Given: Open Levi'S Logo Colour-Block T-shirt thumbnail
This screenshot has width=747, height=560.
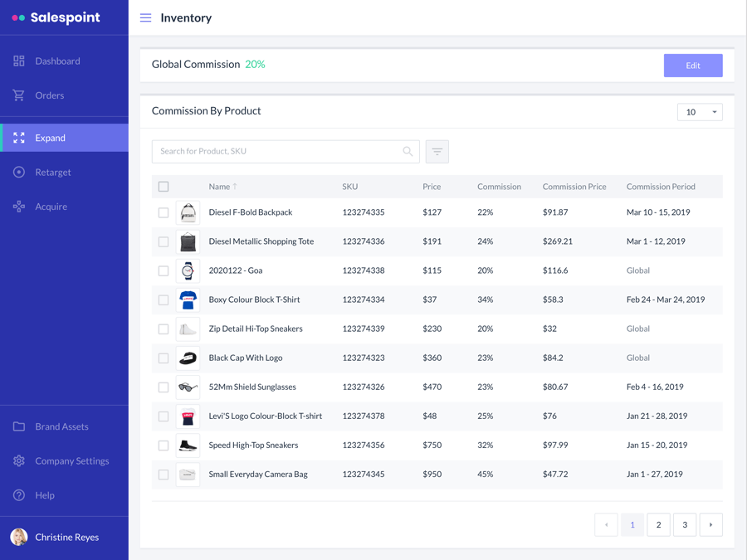Looking at the screenshot, I should click(188, 416).
